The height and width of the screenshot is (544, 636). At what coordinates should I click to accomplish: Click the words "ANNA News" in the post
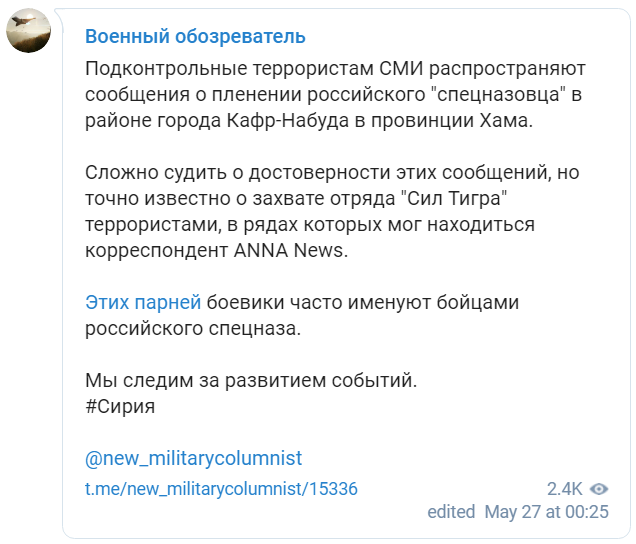300,250
